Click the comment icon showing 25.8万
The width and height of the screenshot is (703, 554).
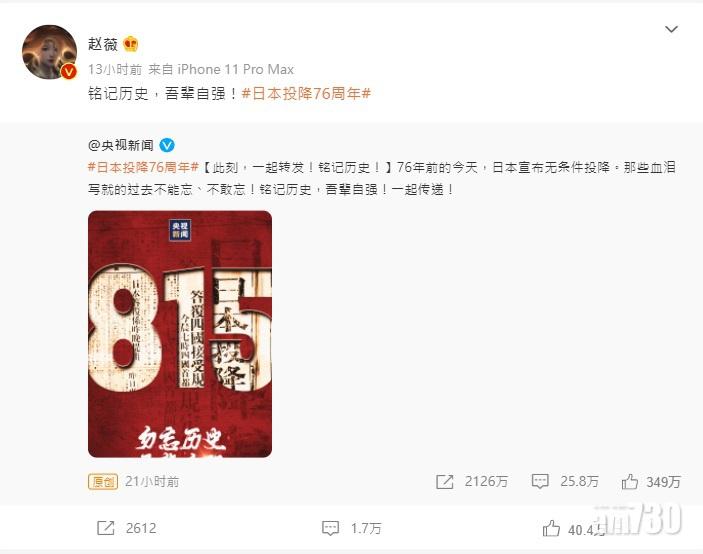coord(540,482)
